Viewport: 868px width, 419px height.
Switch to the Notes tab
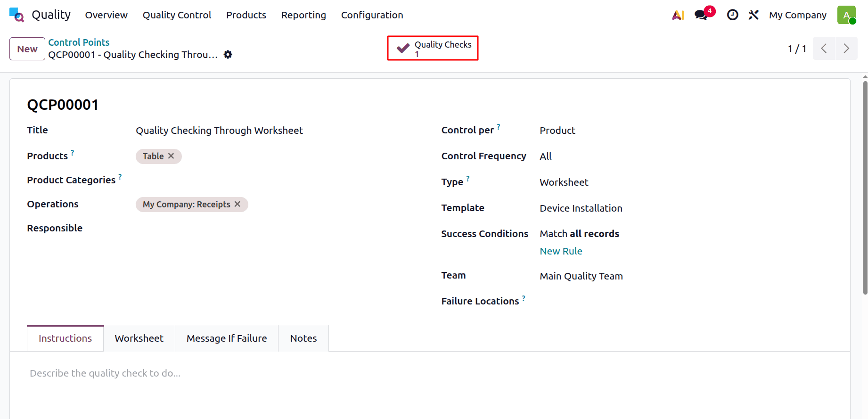(303, 338)
